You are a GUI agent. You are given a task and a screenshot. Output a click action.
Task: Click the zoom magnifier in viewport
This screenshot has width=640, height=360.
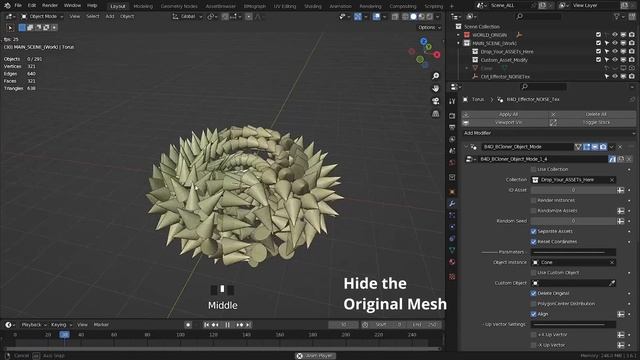coord(436,76)
